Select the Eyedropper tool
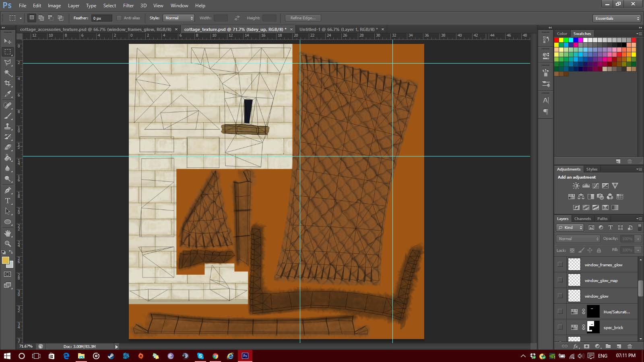This screenshot has height=362, width=644. click(x=8, y=94)
